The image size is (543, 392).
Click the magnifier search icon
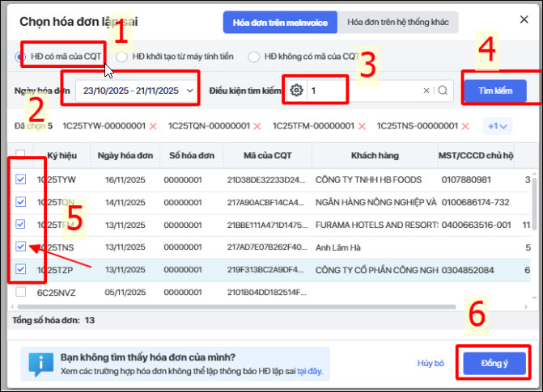(443, 91)
